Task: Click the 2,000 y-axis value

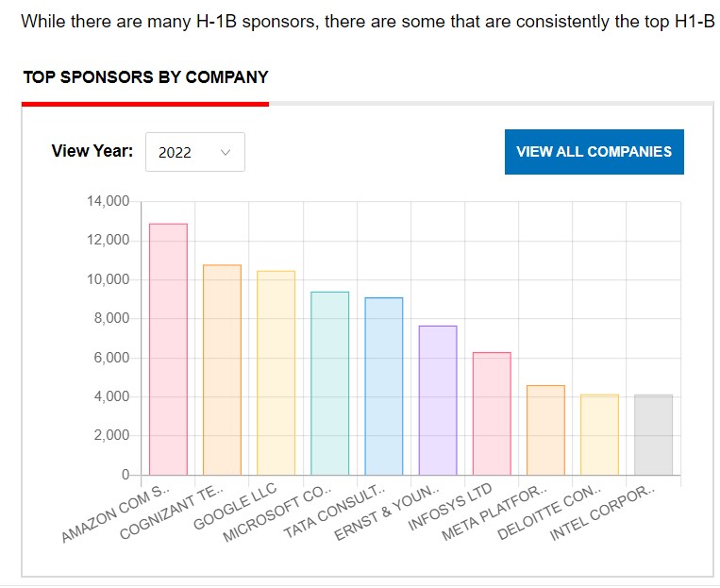Action: point(111,435)
